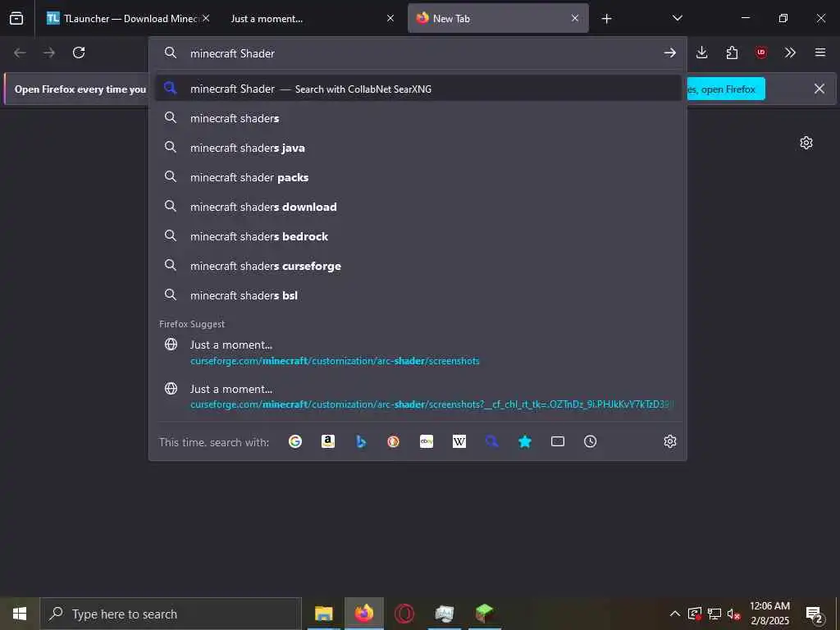Open File Explorer from taskbar

[323, 614]
